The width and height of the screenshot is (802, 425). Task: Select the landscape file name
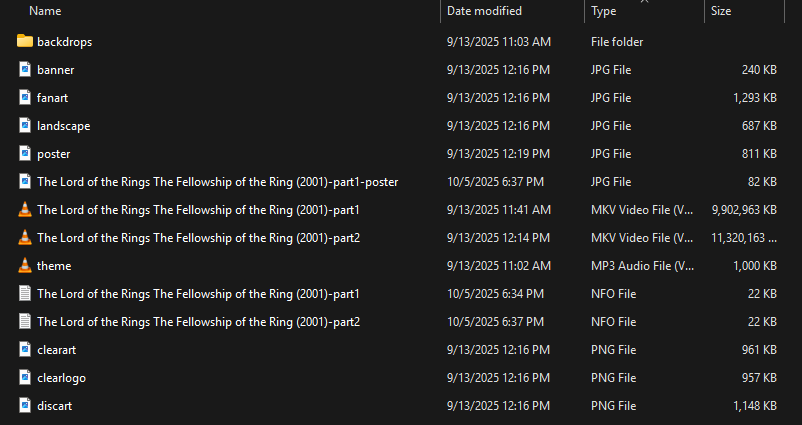coord(63,126)
